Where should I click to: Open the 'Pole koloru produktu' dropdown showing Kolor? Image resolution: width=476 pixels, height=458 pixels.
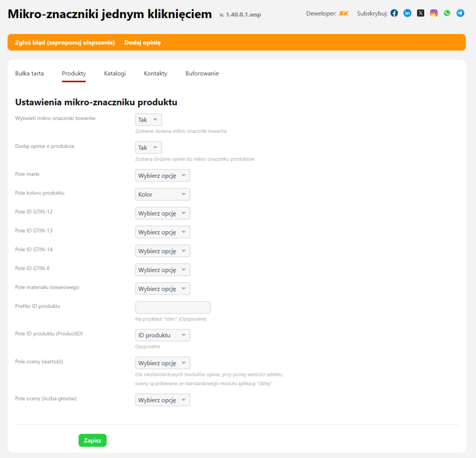click(x=162, y=194)
